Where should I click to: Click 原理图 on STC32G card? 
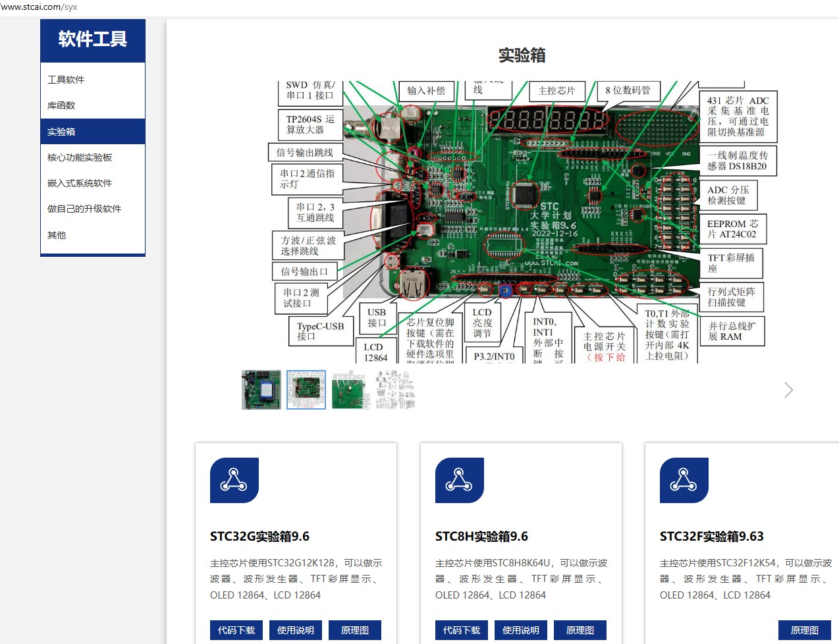[x=355, y=630]
